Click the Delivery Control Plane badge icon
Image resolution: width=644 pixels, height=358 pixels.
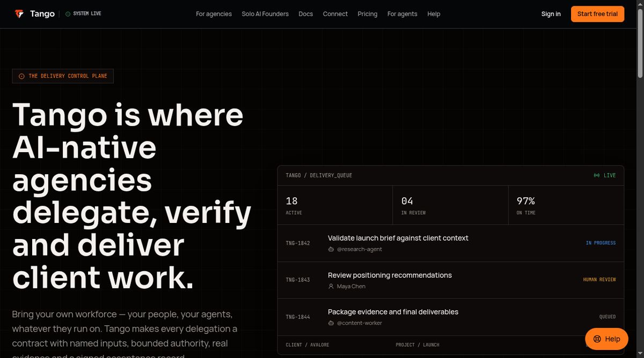pyautogui.click(x=21, y=76)
